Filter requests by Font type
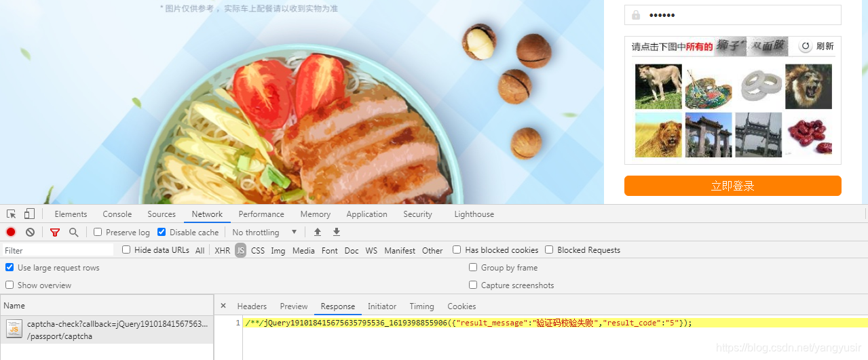 tap(330, 250)
